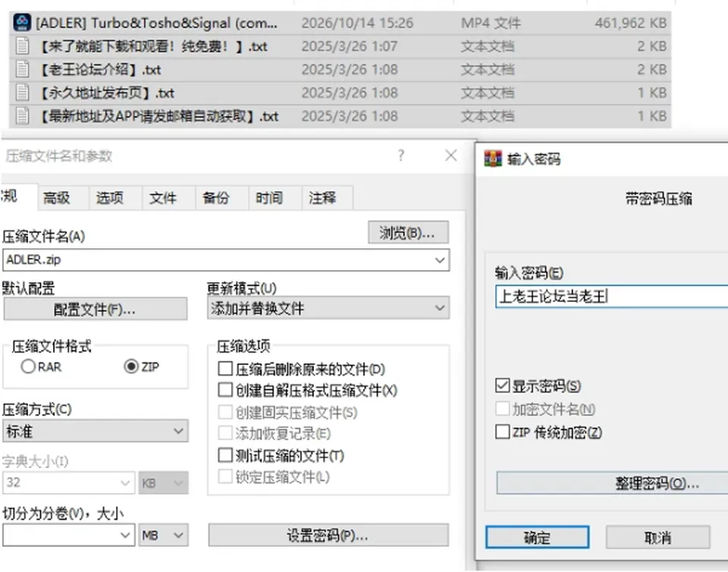Screen dimensions: 728x572
Task: Click text file icon for 来了就能下载和观看
Action: point(22,46)
